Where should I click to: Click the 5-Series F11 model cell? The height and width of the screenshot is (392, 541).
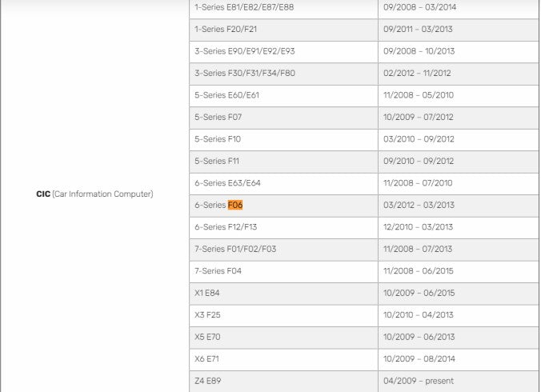pyautogui.click(x=217, y=162)
